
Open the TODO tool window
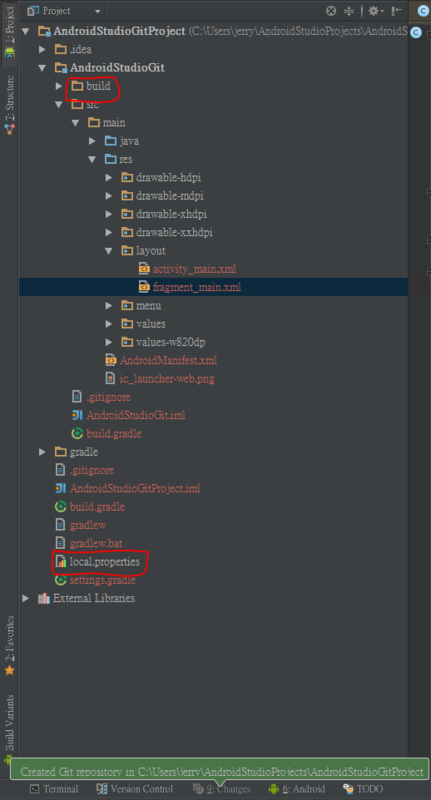point(363,789)
